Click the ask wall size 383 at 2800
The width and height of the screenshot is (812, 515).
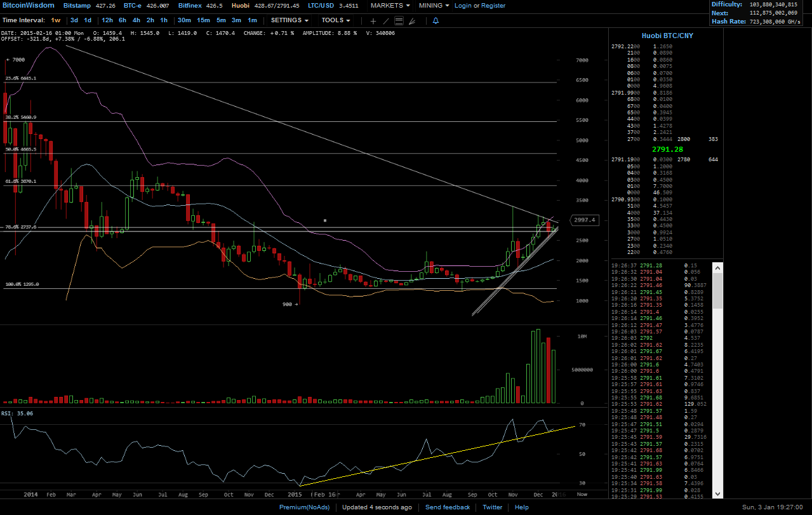click(712, 139)
